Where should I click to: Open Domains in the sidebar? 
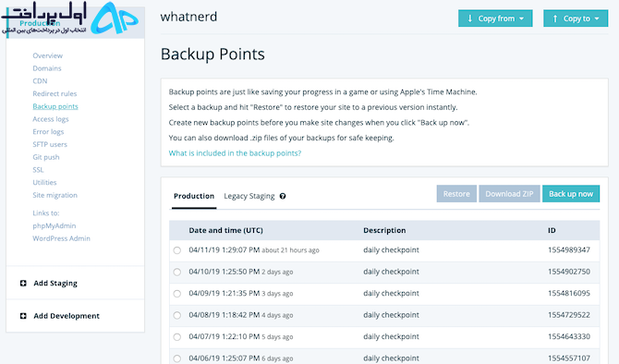[x=47, y=68]
